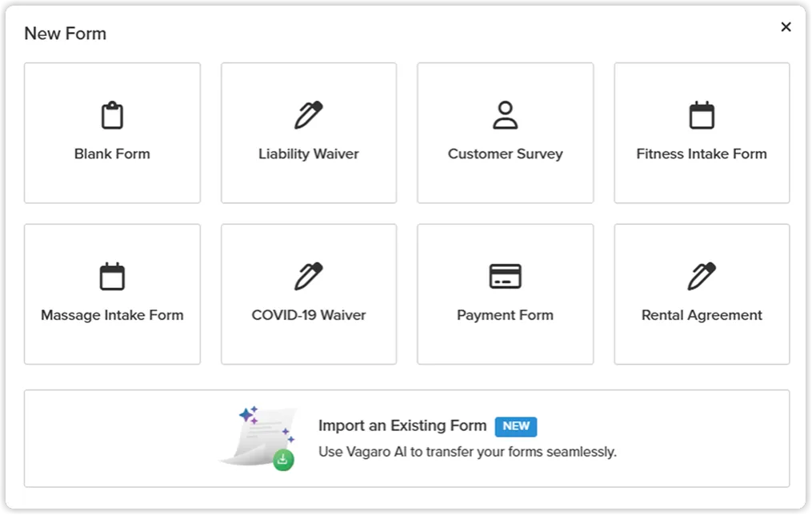
Task: Click the pen icon above Liability Waiver
Action: pos(308,115)
